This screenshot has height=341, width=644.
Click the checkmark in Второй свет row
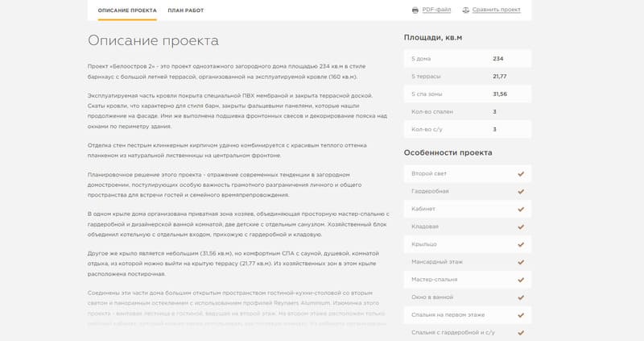point(521,174)
